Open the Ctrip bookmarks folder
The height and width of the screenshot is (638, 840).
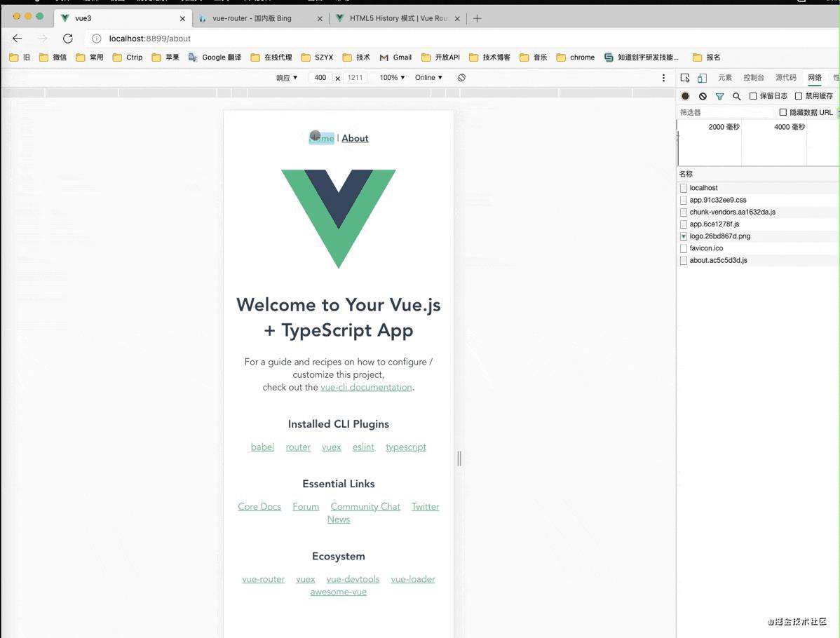click(128, 57)
